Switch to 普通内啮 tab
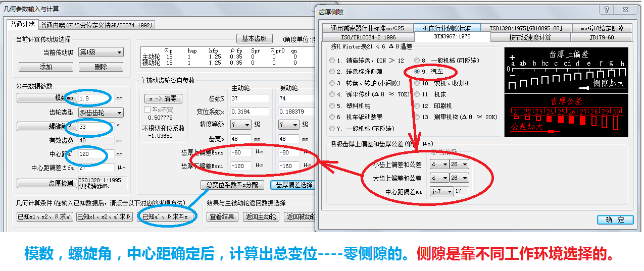The height and width of the screenshot is (271, 644). pos(96,25)
